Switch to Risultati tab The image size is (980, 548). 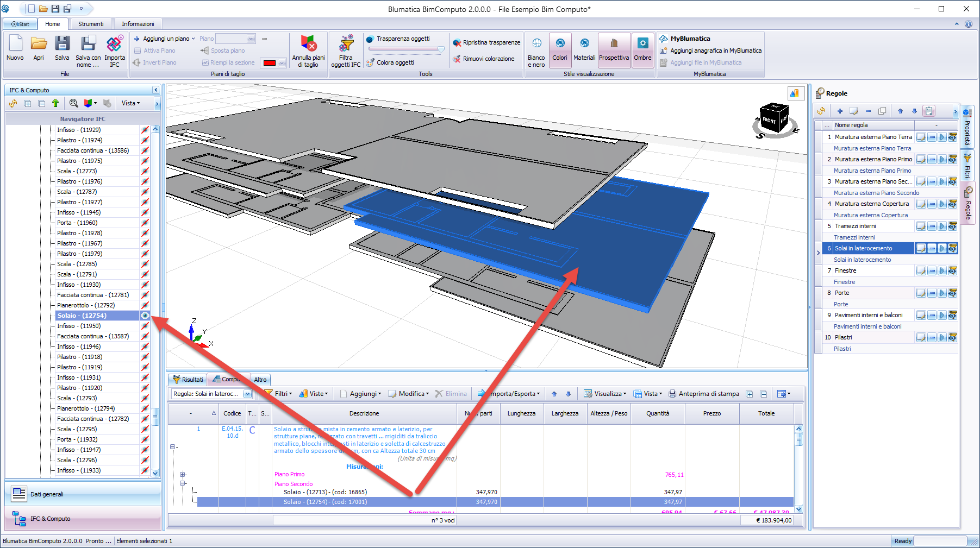(188, 380)
